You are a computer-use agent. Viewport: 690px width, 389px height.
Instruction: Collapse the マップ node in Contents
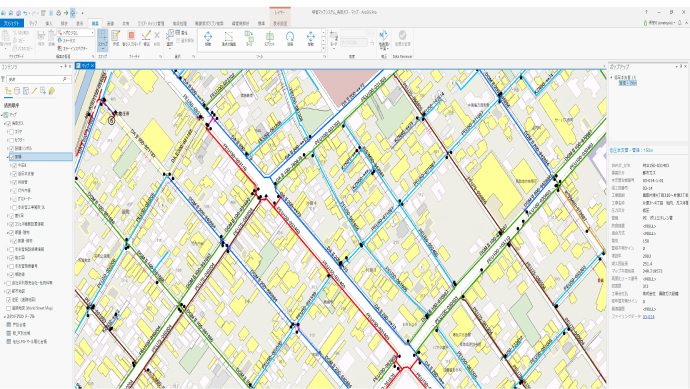pos(2,115)
